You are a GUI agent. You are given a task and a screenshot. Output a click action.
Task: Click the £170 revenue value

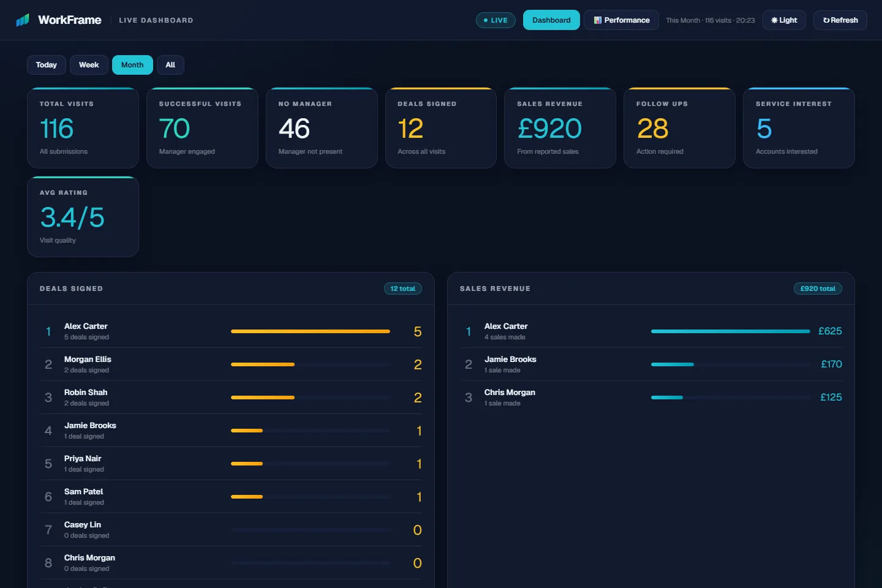(x=831, y=364)
